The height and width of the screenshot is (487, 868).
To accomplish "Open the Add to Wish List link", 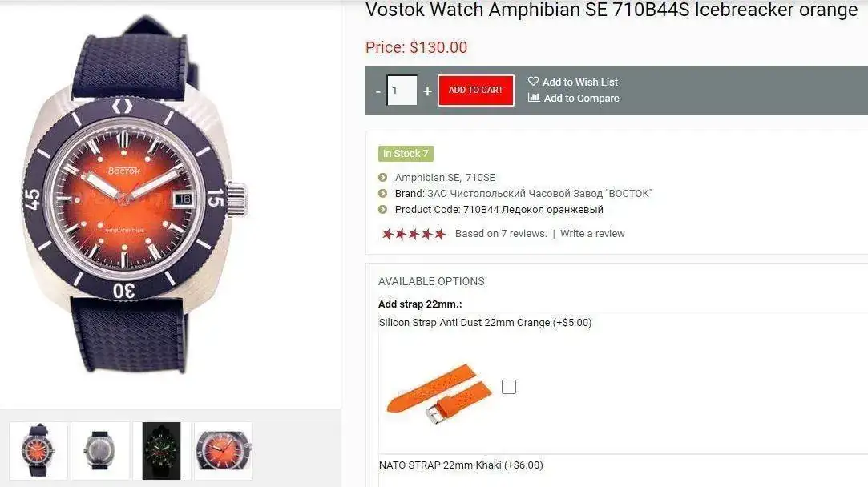I will pos(580,82).
